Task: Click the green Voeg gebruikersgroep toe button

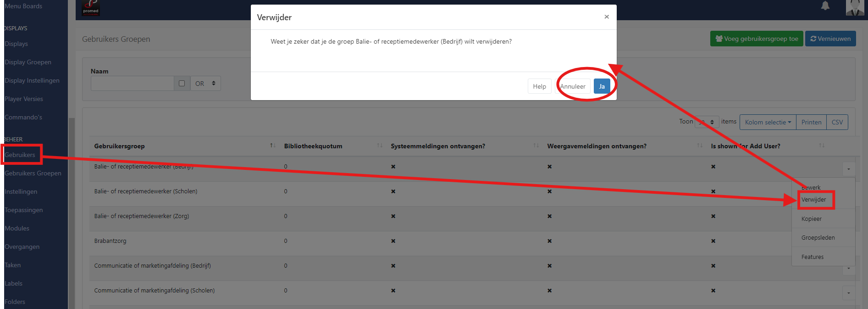Action: coord(757,39)
